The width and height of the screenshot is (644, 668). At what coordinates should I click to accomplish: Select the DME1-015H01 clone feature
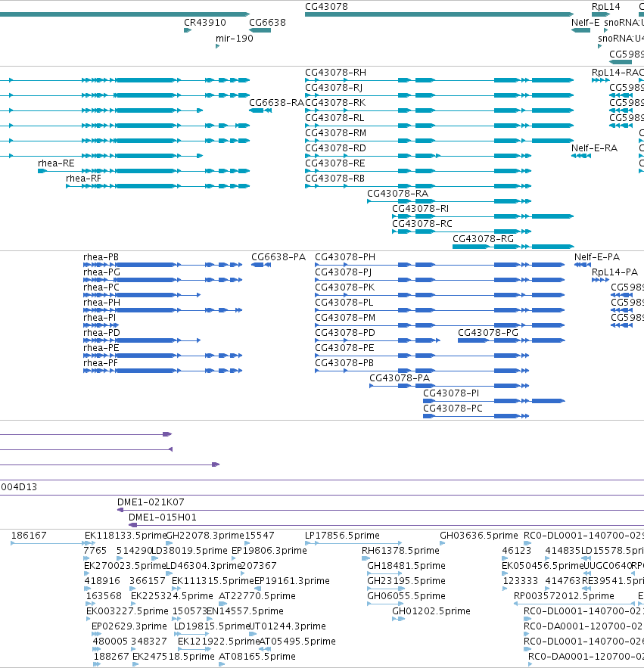click(x=386, y=525)
